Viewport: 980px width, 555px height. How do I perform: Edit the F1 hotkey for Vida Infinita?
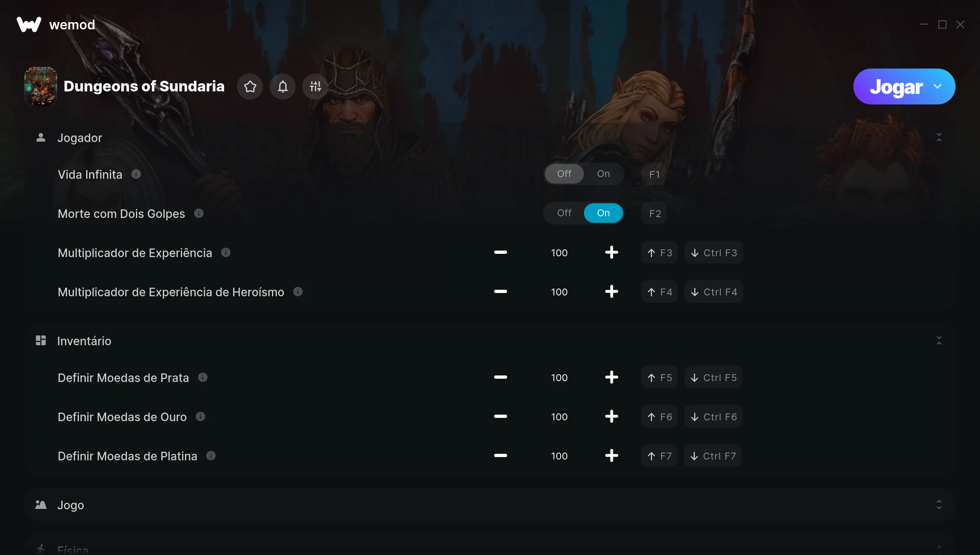[654, 174]
